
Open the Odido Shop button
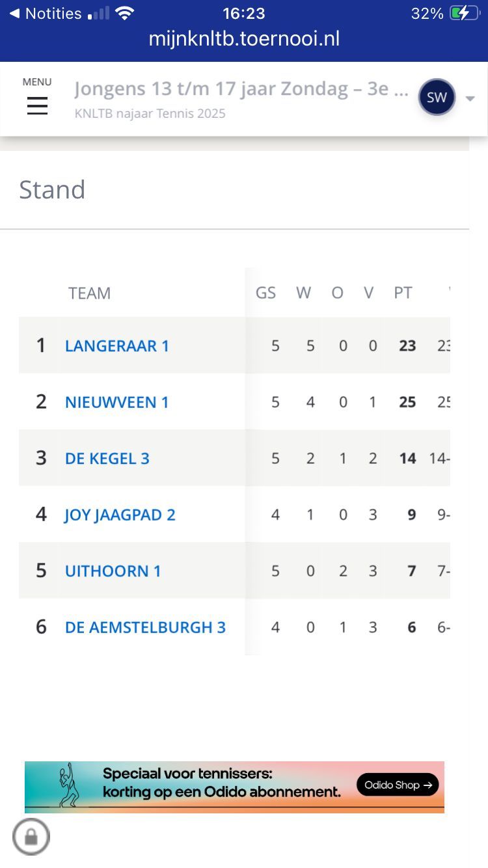point(398,785)
